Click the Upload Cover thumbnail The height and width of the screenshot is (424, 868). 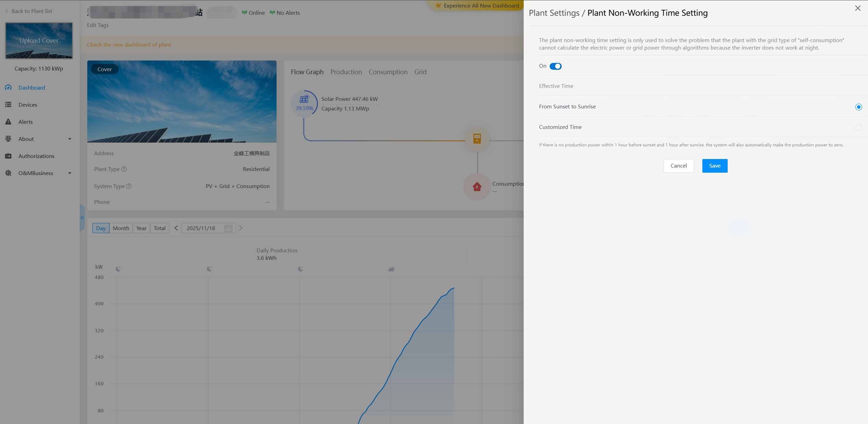(39, 41)
